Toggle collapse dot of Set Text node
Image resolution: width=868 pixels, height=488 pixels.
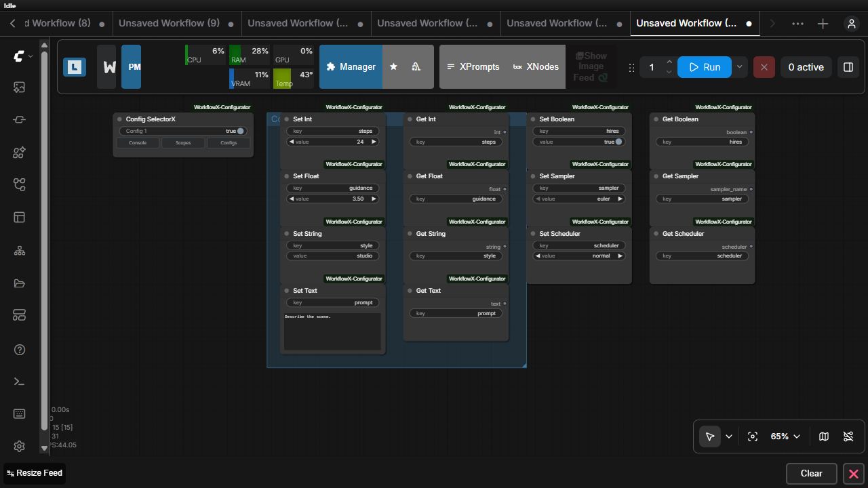tap(287, 291)
